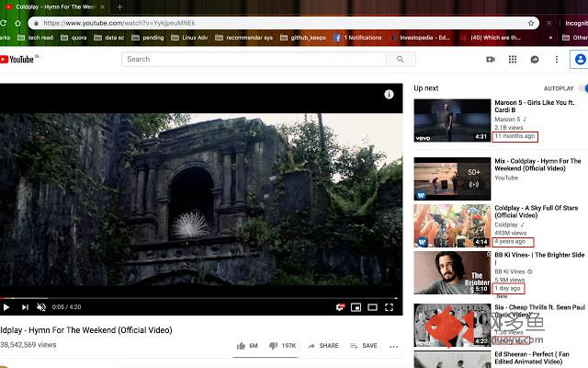
Task: Open pending bookmark folder
Action: coord(148,38)
